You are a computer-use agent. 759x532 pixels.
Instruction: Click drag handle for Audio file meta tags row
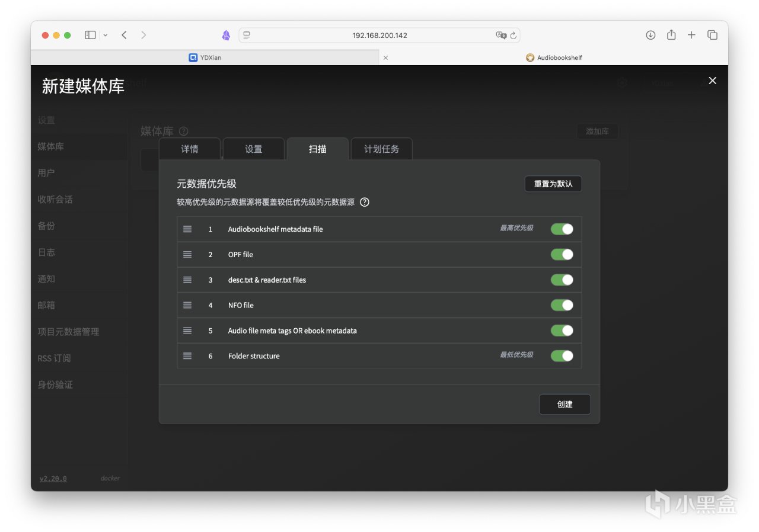187,331
